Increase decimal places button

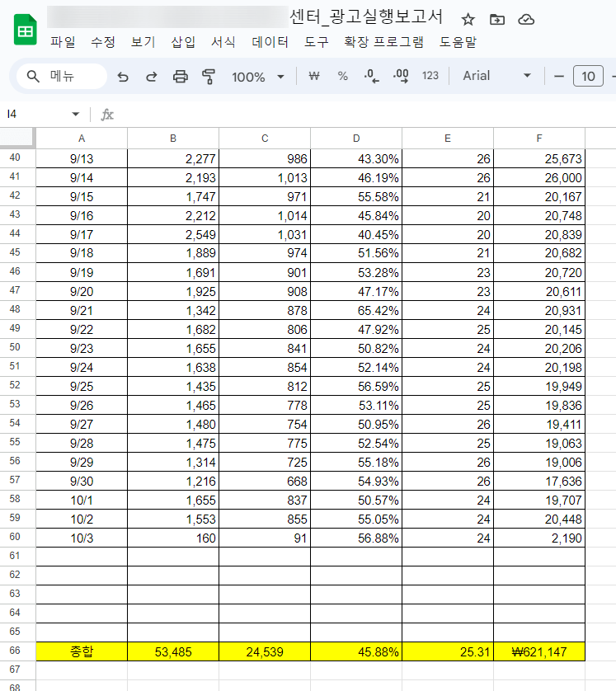(x=401, y=76)
